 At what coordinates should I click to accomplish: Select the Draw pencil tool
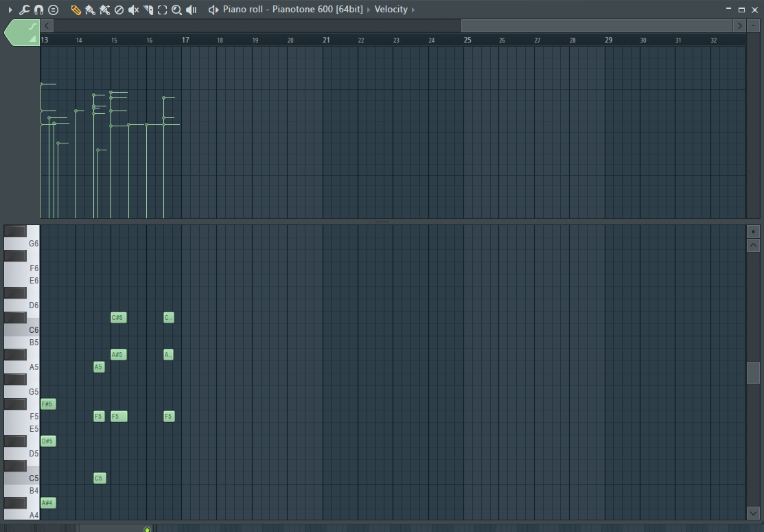click(x=76, y=9)
